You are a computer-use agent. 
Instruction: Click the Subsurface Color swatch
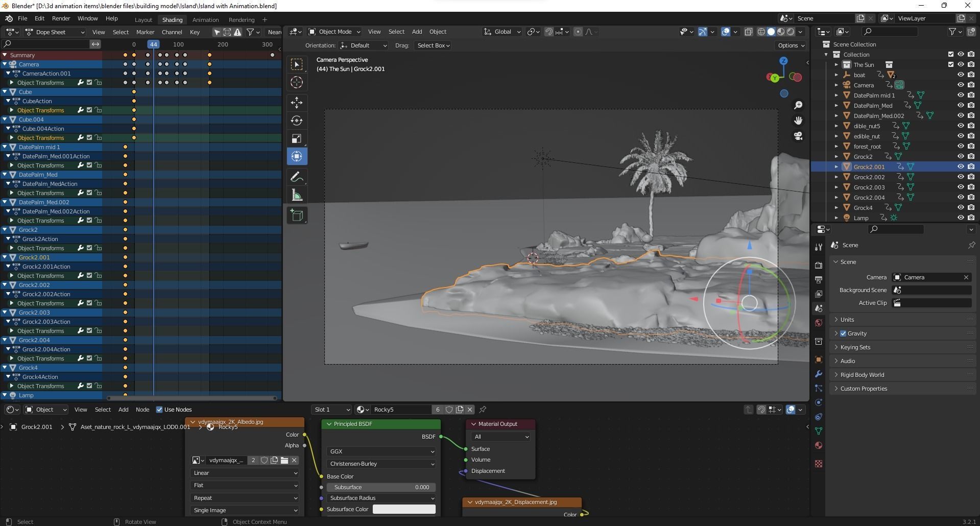404,509
